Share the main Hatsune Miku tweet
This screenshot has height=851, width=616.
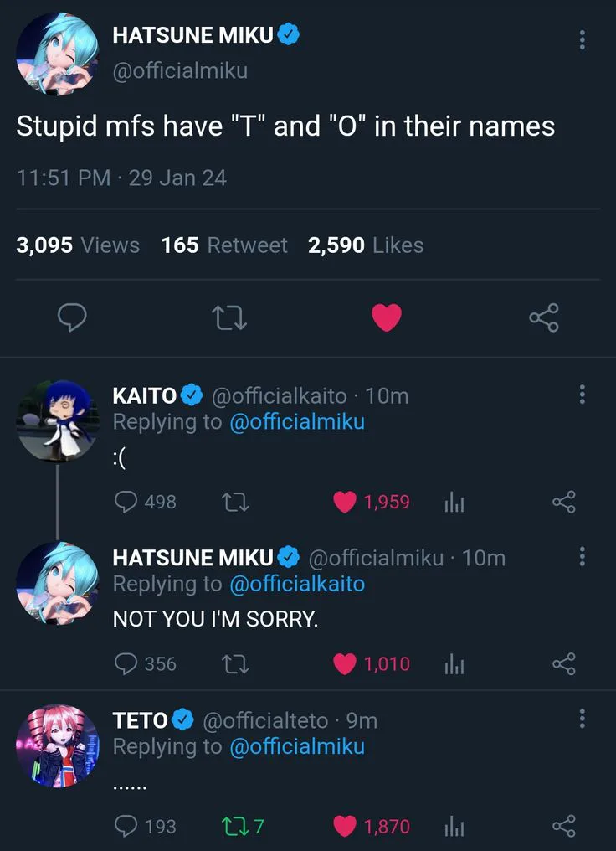[543, 317]
